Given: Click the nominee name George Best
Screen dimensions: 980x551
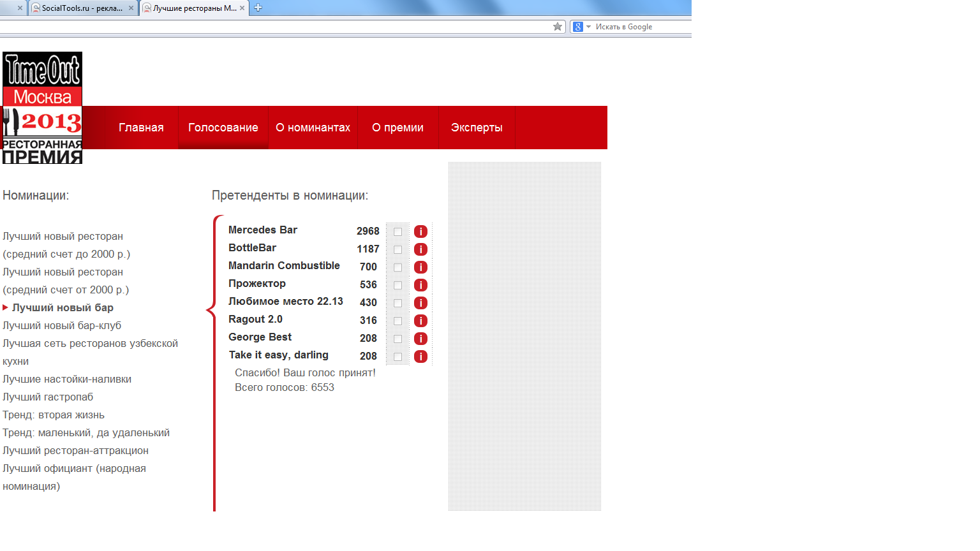Looking at the screenshot, I should (260, 337).
